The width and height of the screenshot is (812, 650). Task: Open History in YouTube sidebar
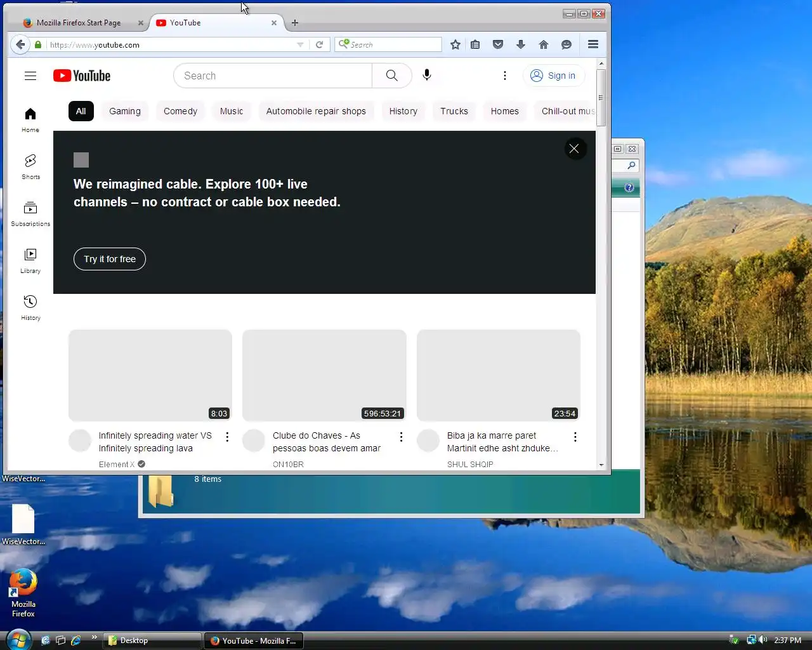(30, 307)
